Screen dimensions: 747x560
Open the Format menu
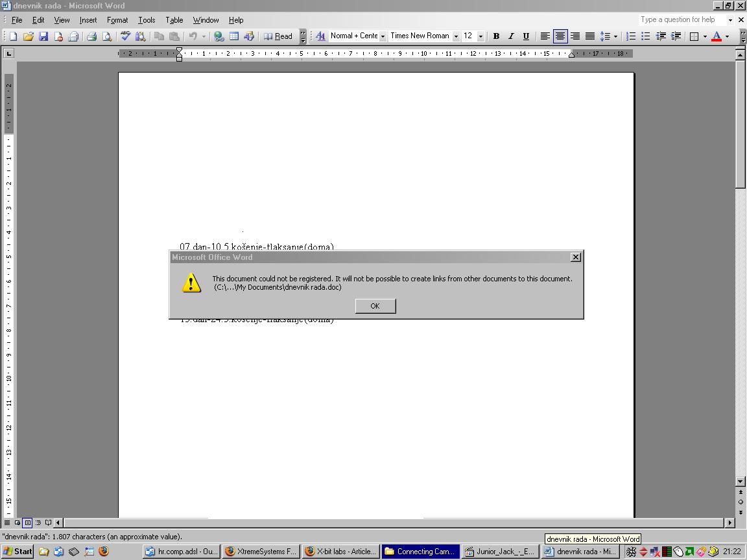pos(117,20)
